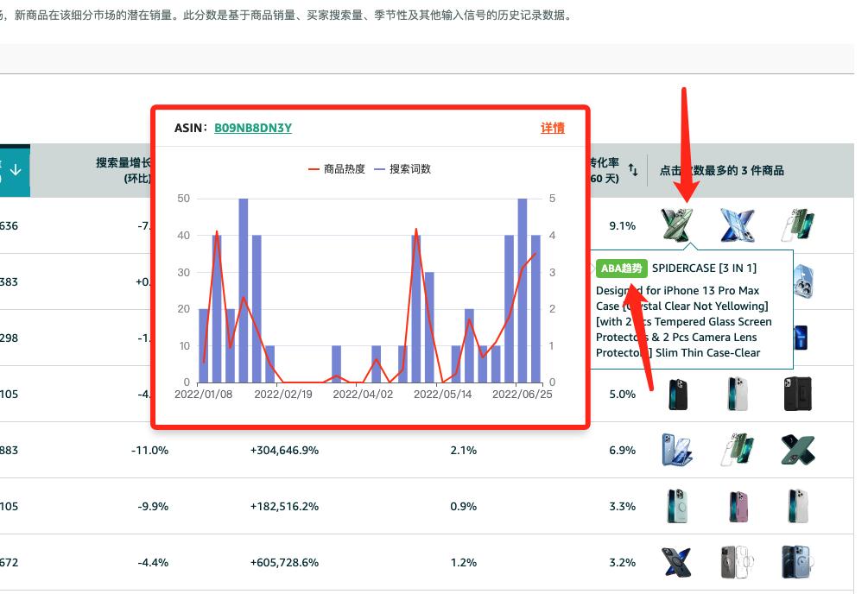Click the blue clear case thumbnail in top row
The width and height of the screenshot is (868, 594).
[x=738, y=226]
